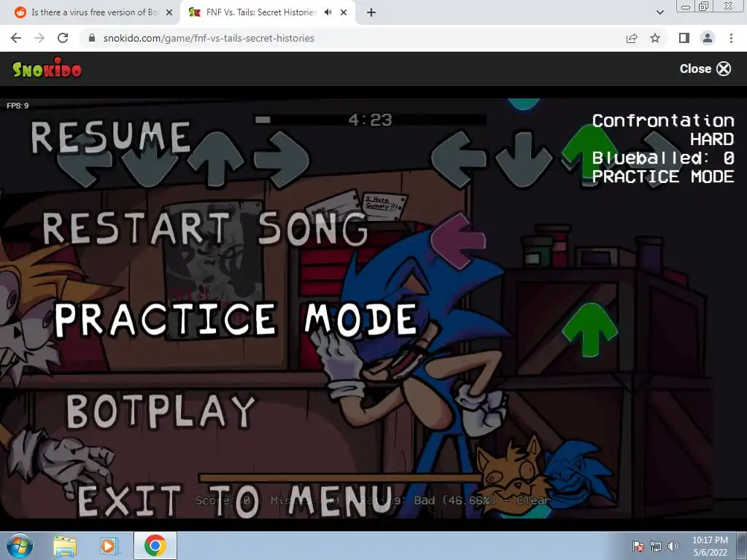Bookmark this page with the star icon
This screenshot has height=560, width=747.
655,38
